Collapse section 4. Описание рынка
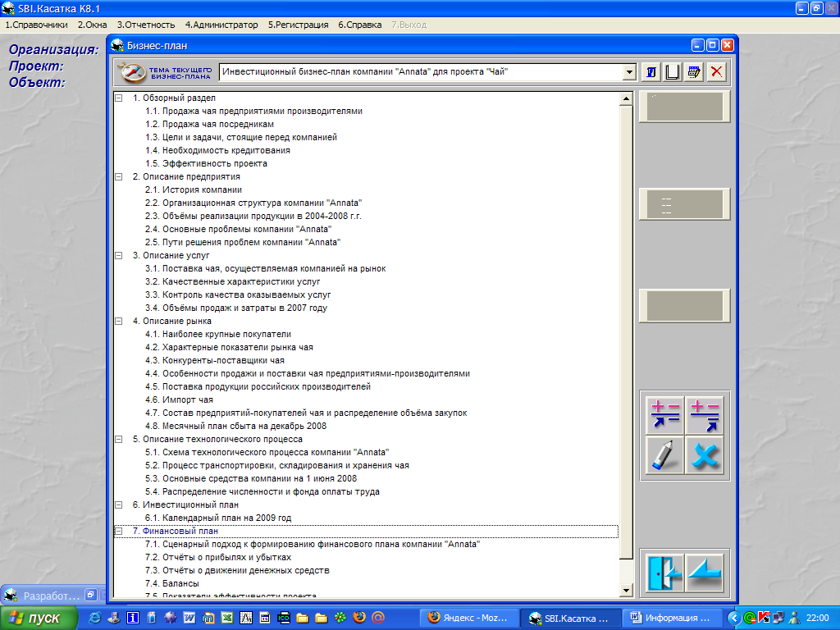The image size is (840, 630). pyautogui.click(x=119, y=321)
